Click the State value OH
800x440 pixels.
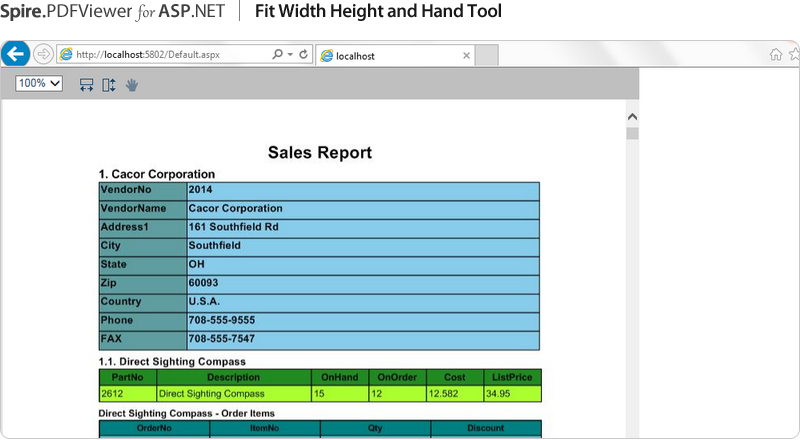click(x=363, y=266)
